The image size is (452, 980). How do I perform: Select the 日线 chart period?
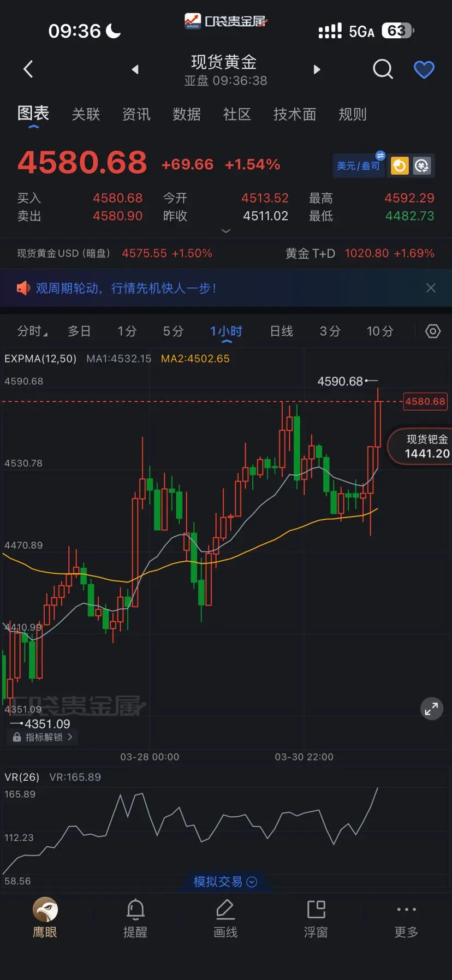pos(282,331)
